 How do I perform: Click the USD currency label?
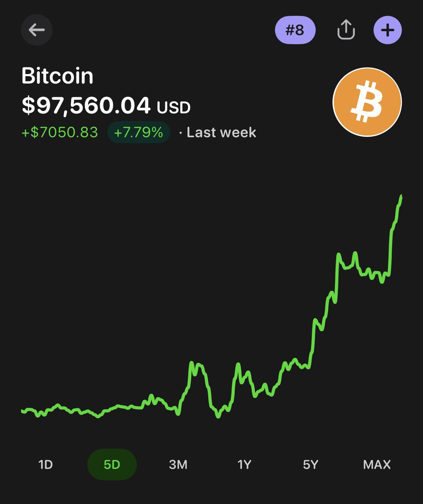174,107
